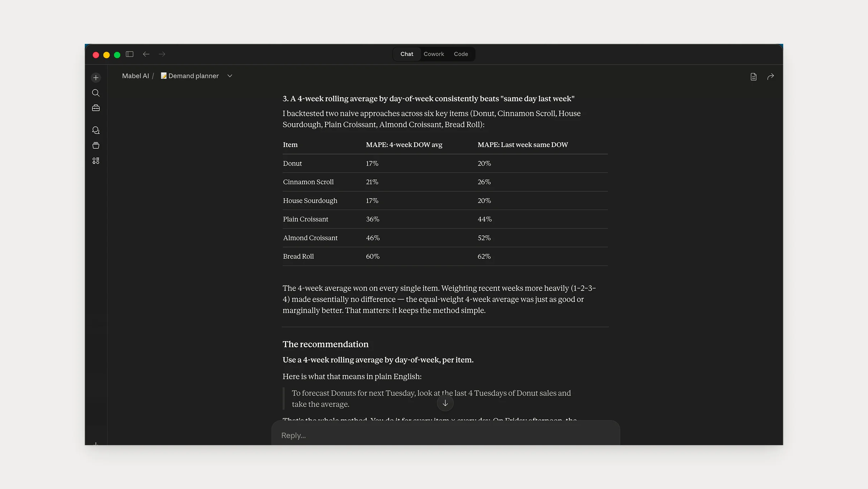
Task: Switch to the Code tab
Action: pos(461,54)
